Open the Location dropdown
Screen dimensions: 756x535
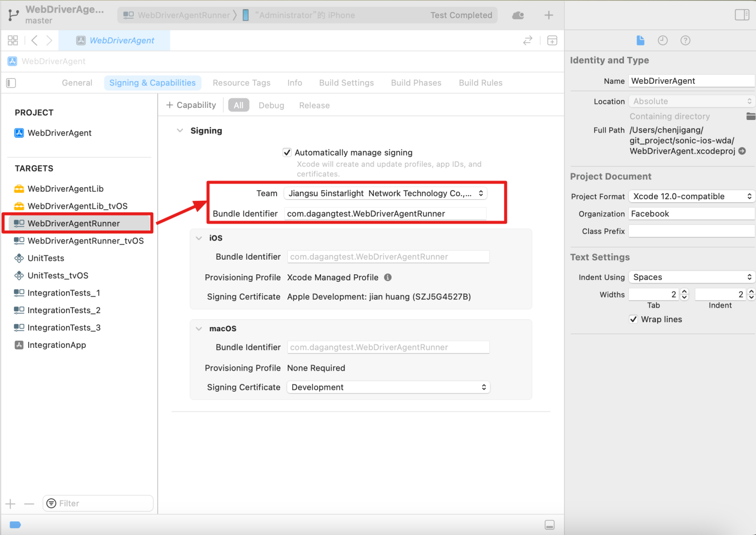[692, 101]
